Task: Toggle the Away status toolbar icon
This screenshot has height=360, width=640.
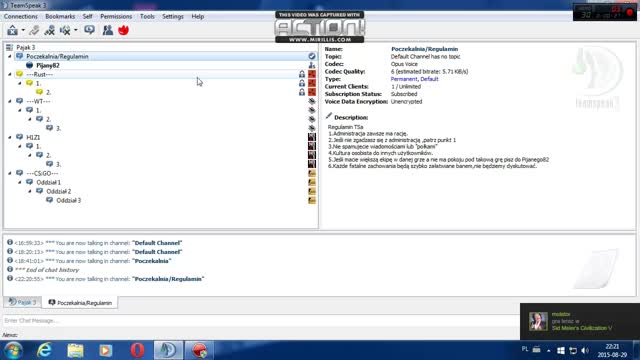Action: (13, 30)
